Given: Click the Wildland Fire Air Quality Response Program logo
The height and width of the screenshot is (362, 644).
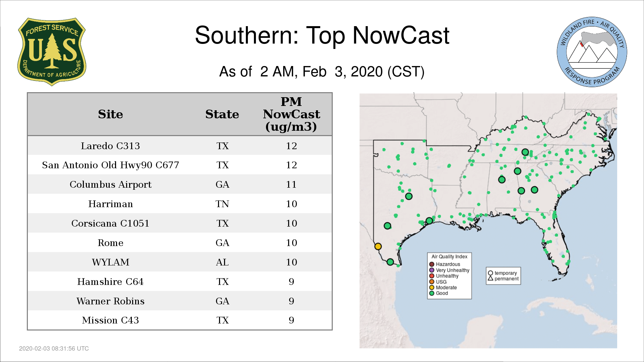Looking at the screenshot, I should coord(592,52).
